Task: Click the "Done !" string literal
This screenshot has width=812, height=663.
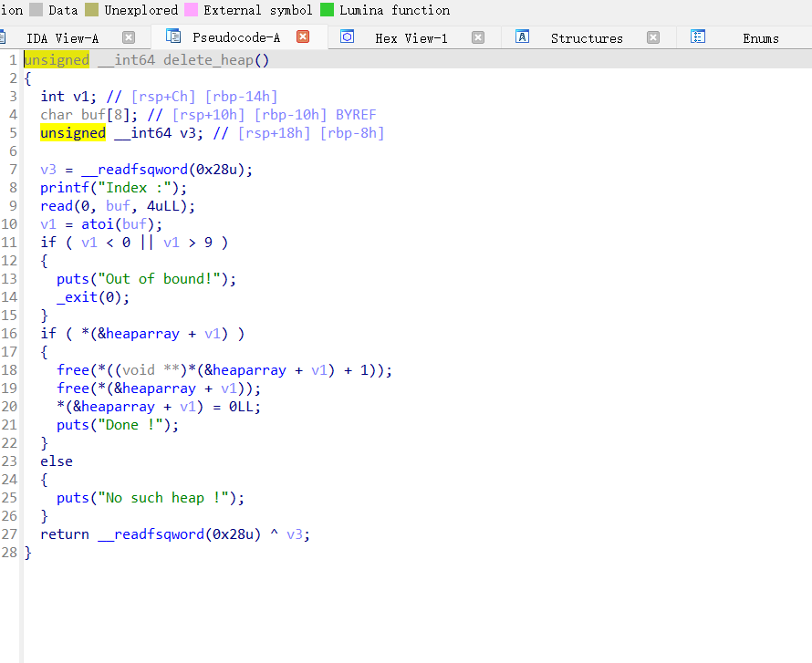Action: pos(130,425)
